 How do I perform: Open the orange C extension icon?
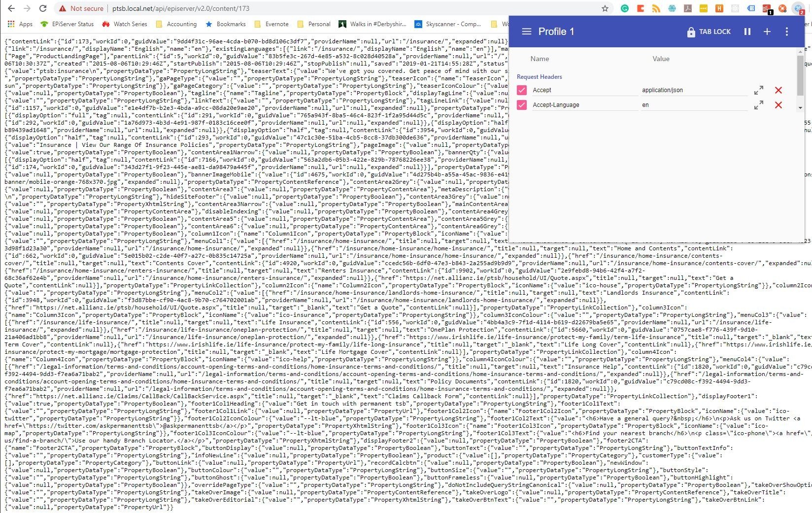(x=640, y=8)
